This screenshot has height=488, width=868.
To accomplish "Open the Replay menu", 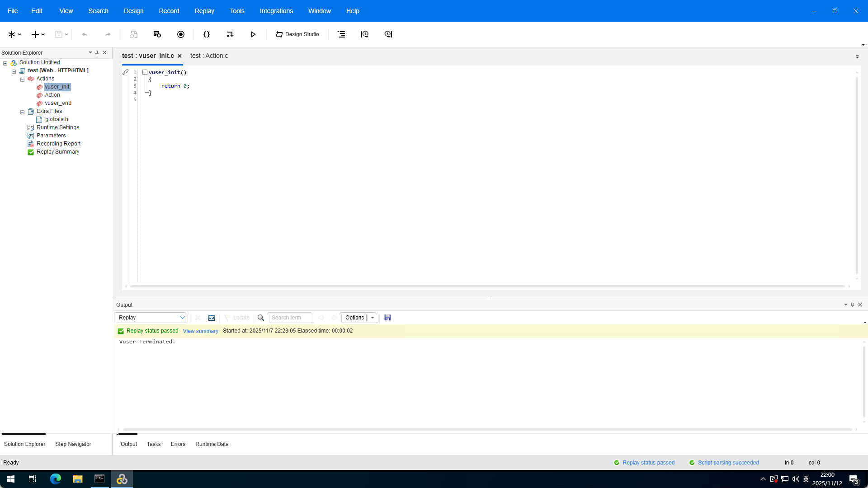I will (x=204, y=11).
